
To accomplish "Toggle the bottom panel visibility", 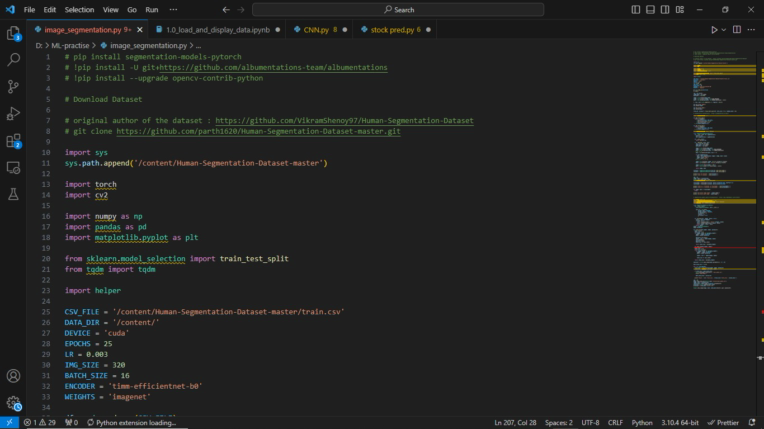I will (x=650, y=9).
